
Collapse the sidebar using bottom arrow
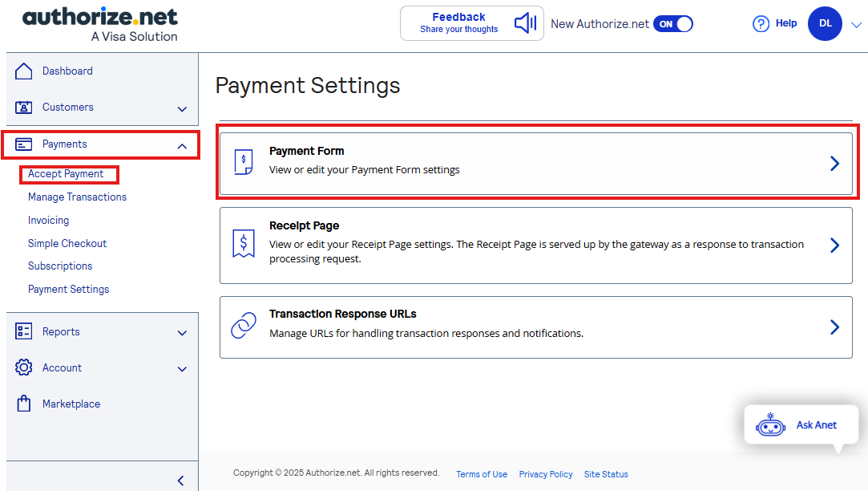pos(180,481)
